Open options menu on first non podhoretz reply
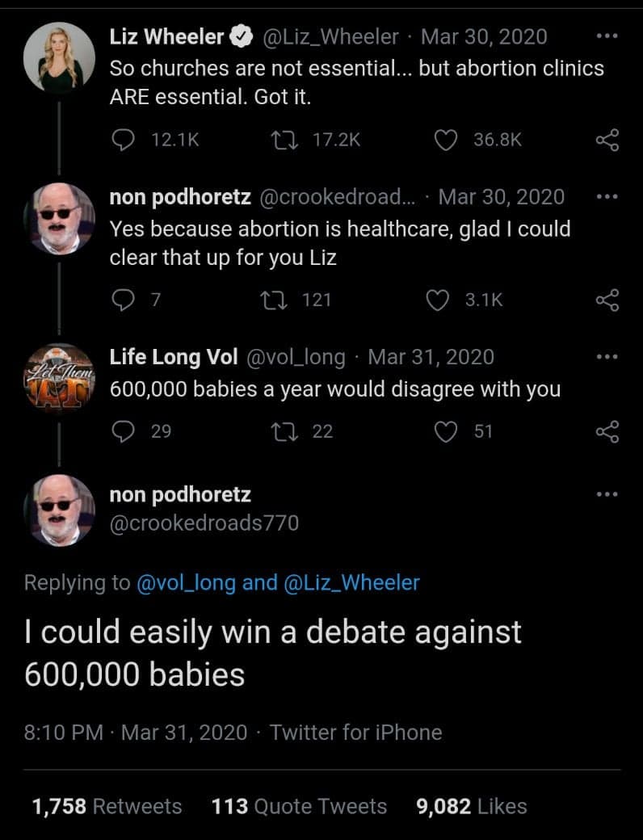This screenshot has width=643, height=840. click(607, 196)
